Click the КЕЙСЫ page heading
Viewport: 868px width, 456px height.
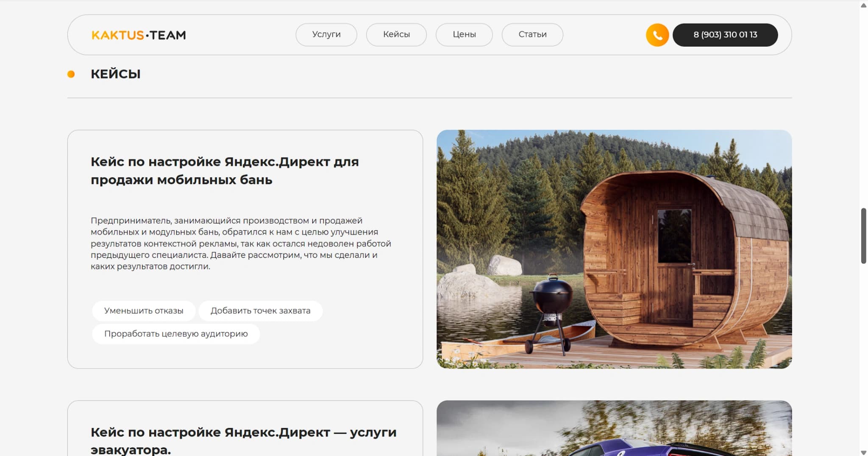(115, 74)
